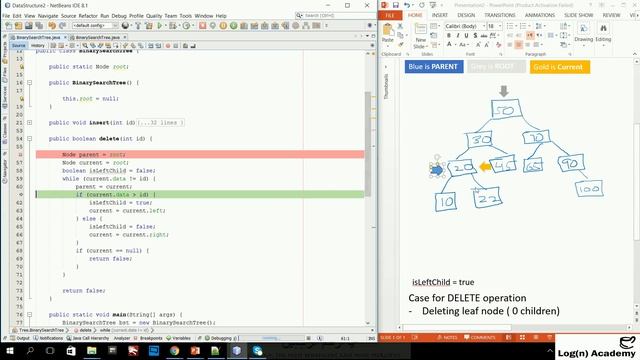Click the Save icon in PowerPoint title bar
Screen dimensions: 640x360
click(x=396, y=5)
